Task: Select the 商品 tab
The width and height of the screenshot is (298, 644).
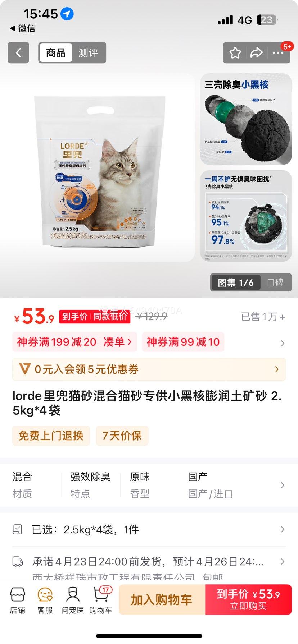Action: (x=56, y=53)
